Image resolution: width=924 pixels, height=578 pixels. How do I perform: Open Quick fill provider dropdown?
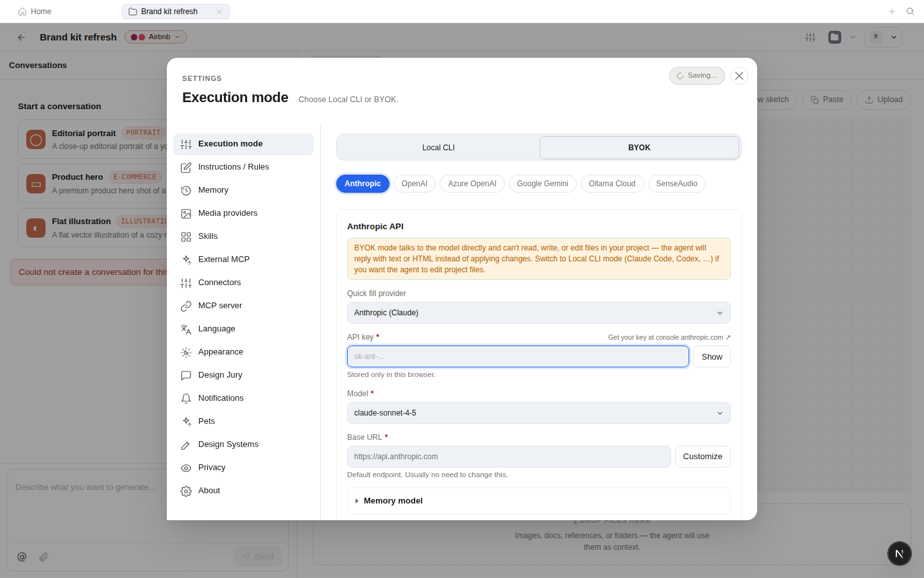click(x=539, y=313)
